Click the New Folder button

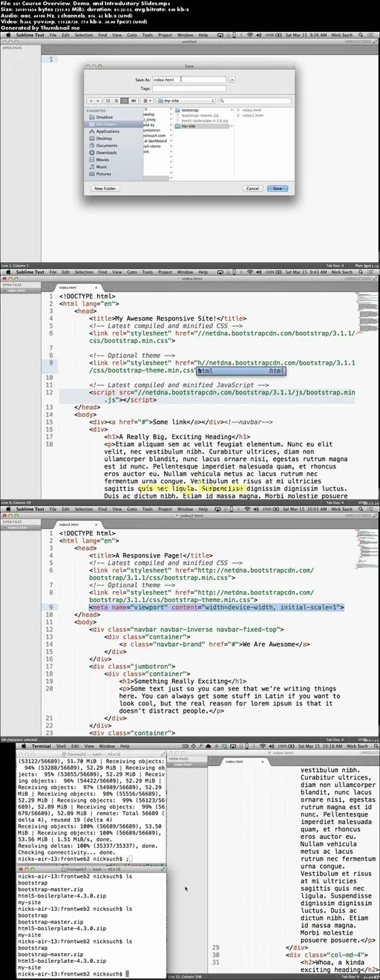point(105,189)
